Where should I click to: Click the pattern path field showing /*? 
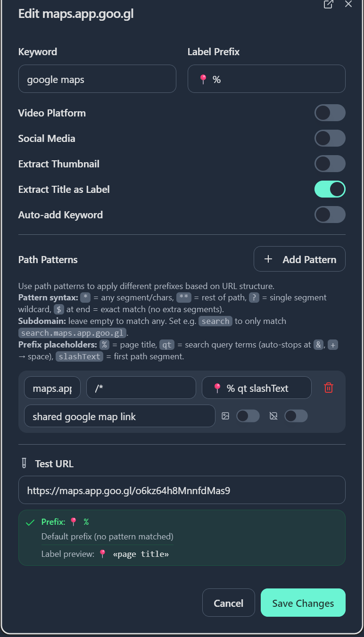pyautogui.click(x=141, y=388)
